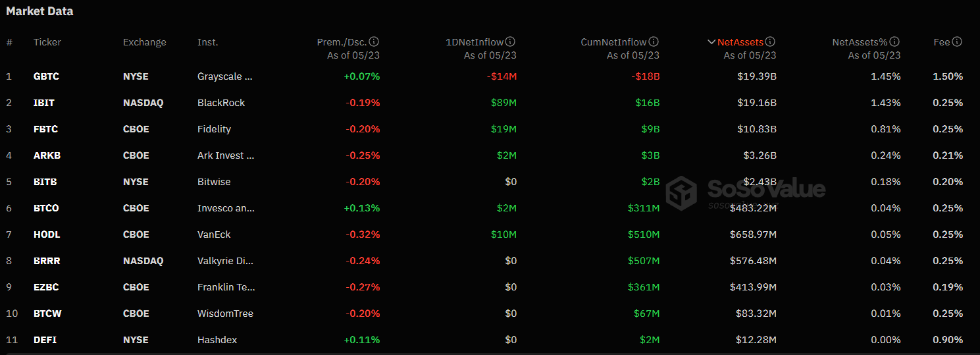Open the IBIT ticker link
The height and width of the screenshot is (355, 980).
pyautogui.click(x=44, y=103)
